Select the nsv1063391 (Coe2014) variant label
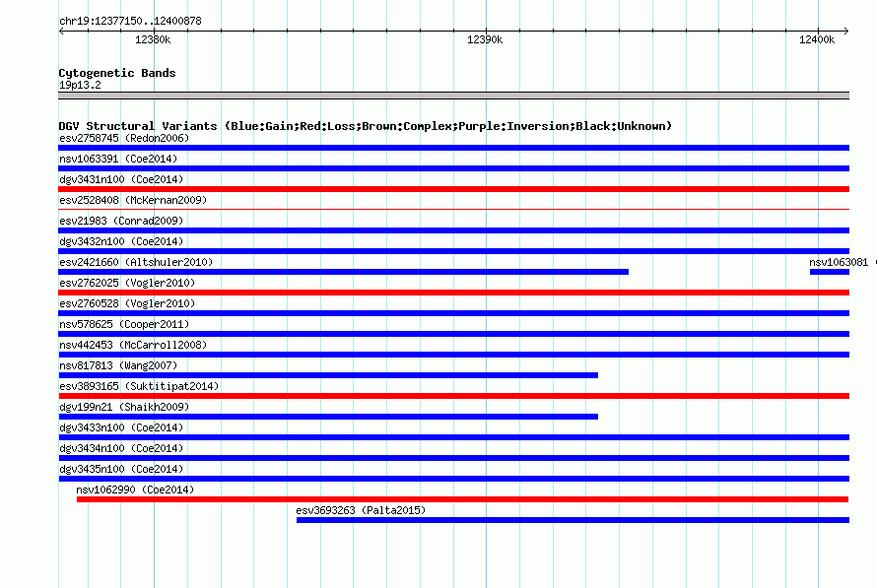Screen dimensions: 877x588 [118, 159]
